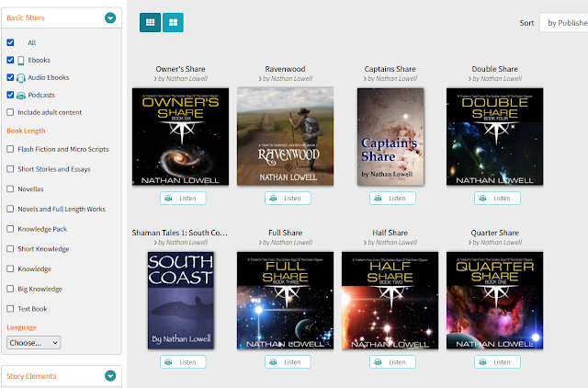Viewport: 588px width, 388px height.
Task: Open the Sort by Publisher dropdown
Action: click(x=563, y=23)
